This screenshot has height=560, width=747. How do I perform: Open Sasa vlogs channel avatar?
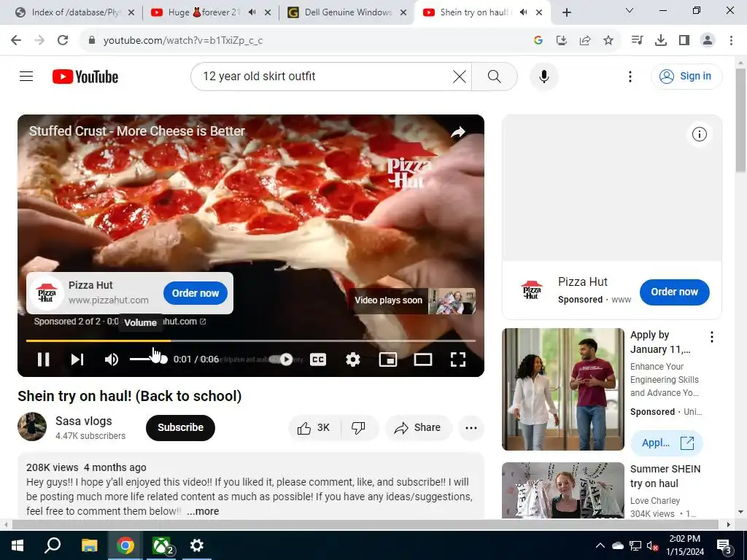pos(32,427)
